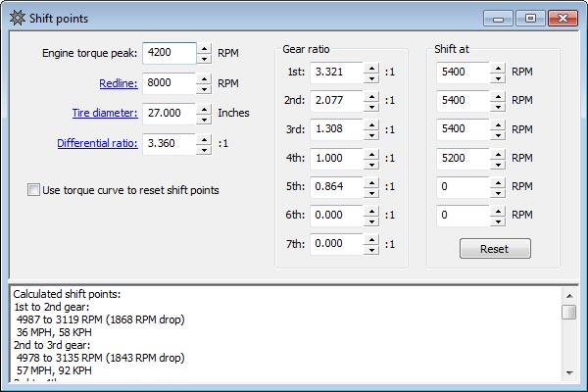588x392 pixels.
Task: Decrease 2nd gear Shift at RPM
Action: point(498,107)
